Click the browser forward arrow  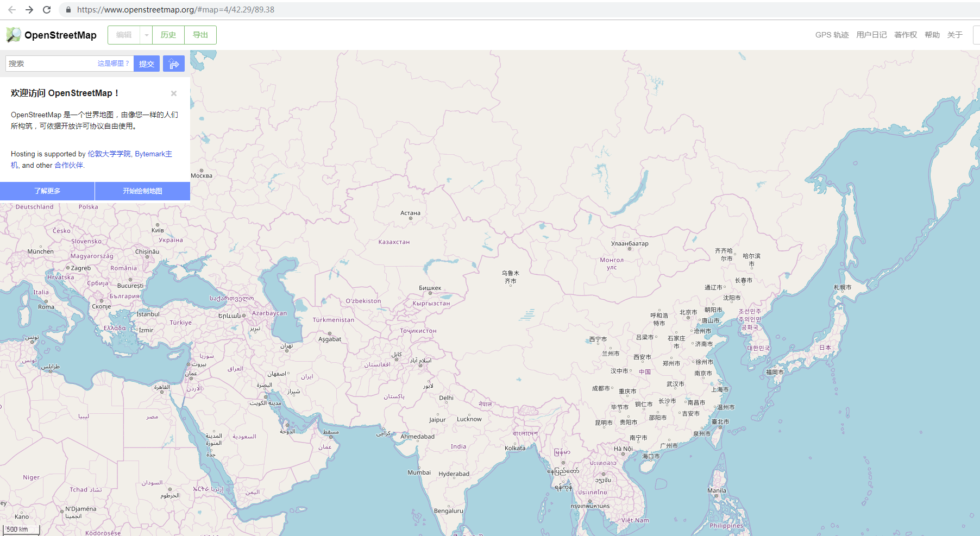pos(28,9)
